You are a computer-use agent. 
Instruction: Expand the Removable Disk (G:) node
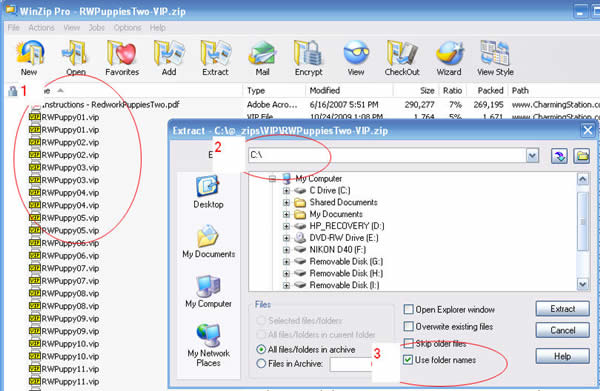tap(286, 262)
